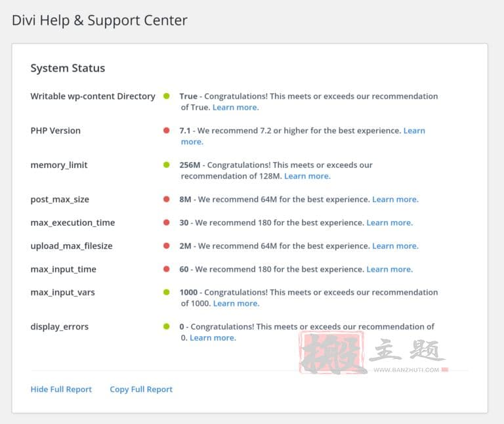Viewport: 504px width, 424px height.
Task: Click the red status dot for post_max_size
Action: point(166,199)
